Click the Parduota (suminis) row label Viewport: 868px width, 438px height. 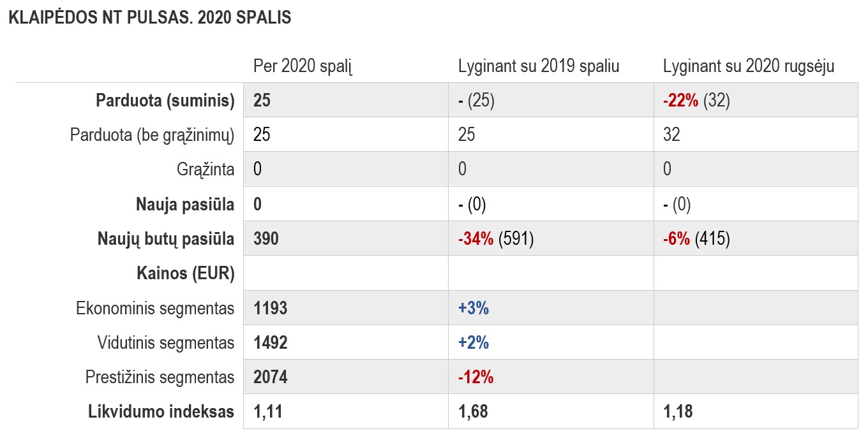coord(165,100)
